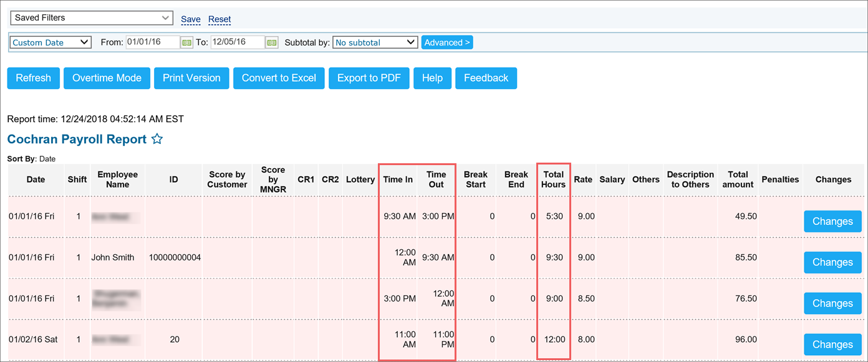
Task: Click the Save filter link
Action: coord(190,19)
